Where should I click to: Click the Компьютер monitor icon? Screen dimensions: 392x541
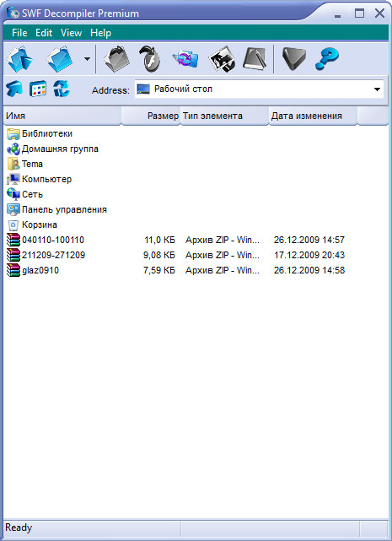(13, 179)
